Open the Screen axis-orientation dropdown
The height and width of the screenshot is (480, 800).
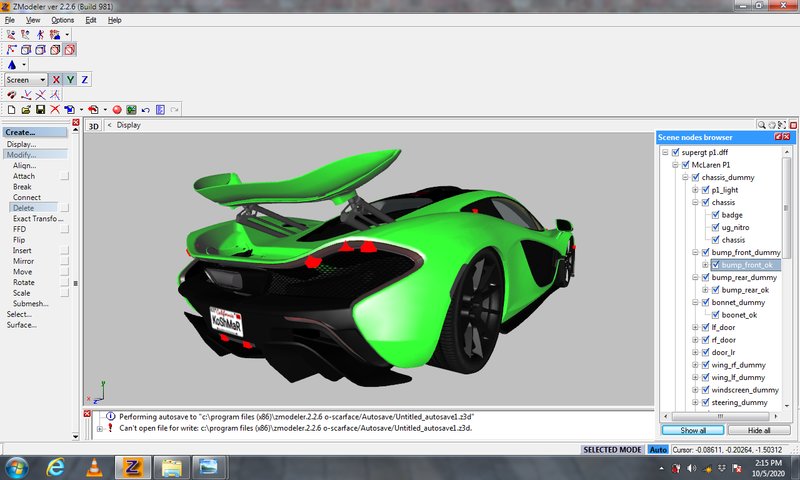26,80
